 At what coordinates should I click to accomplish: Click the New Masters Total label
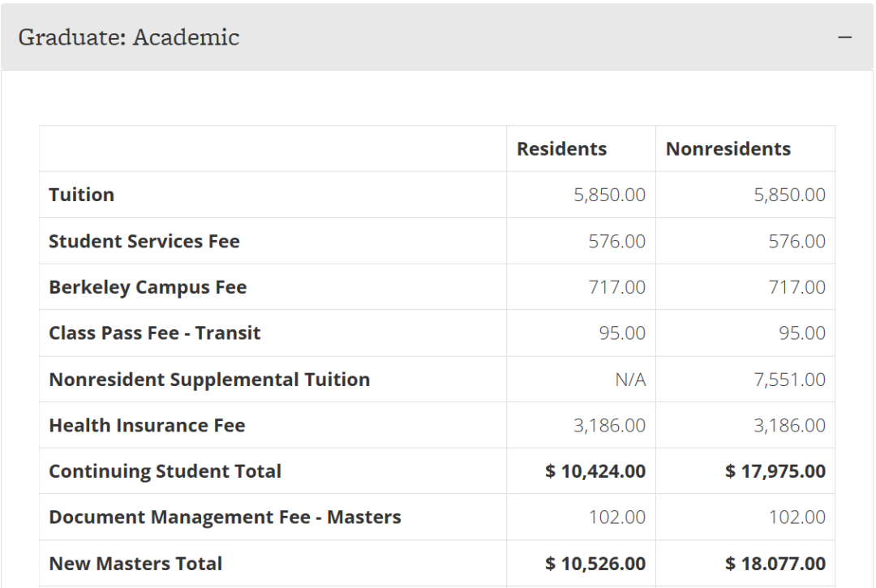coord(135,564)
